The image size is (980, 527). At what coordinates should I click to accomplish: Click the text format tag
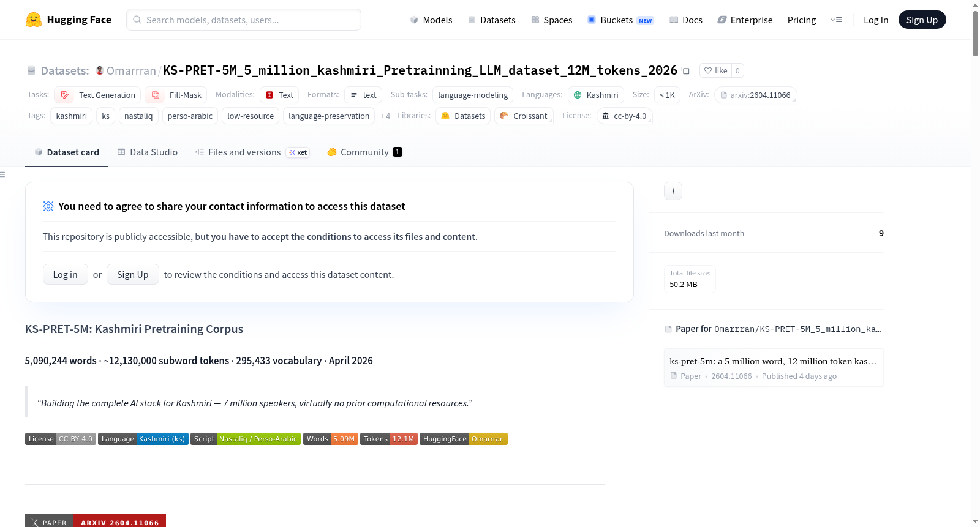(363, 95)
